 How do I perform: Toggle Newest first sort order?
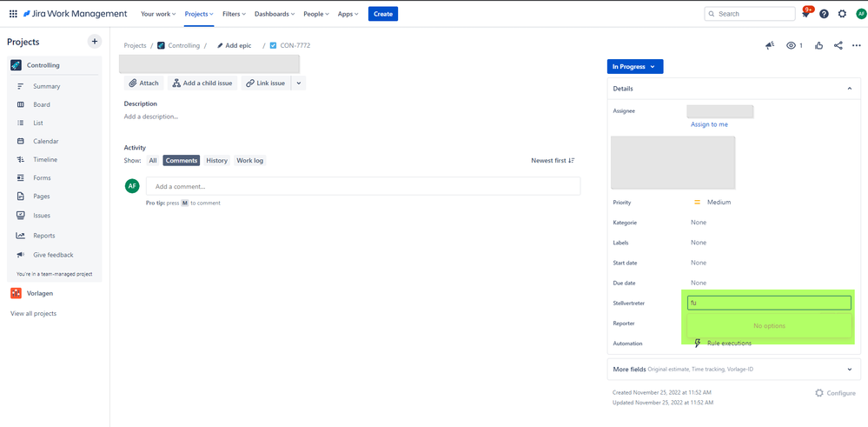point(553,161)
